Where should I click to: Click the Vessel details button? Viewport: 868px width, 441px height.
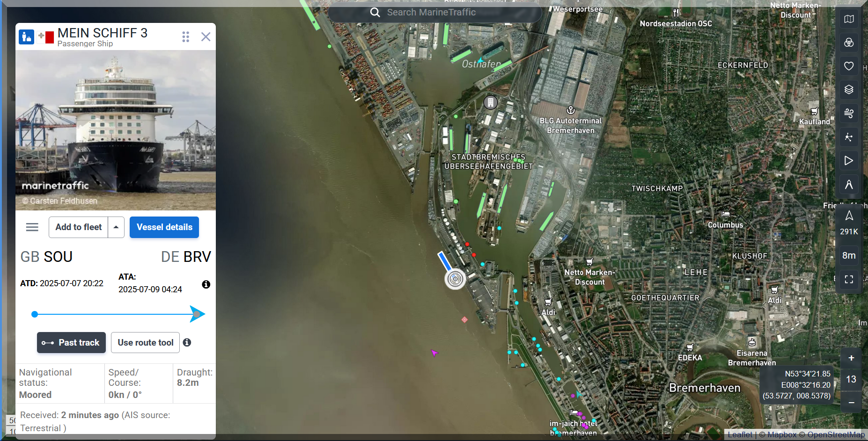(164, 227)
